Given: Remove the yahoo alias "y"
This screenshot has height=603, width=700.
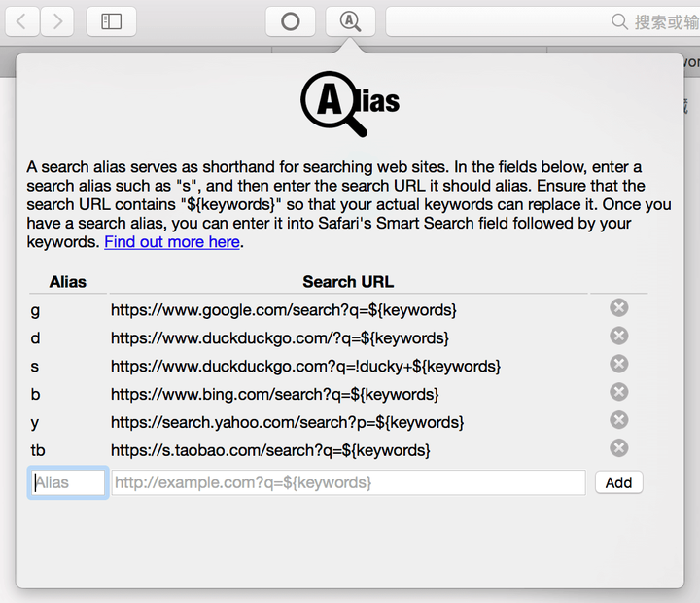Looking at the screenshot, I should [619, 420].
